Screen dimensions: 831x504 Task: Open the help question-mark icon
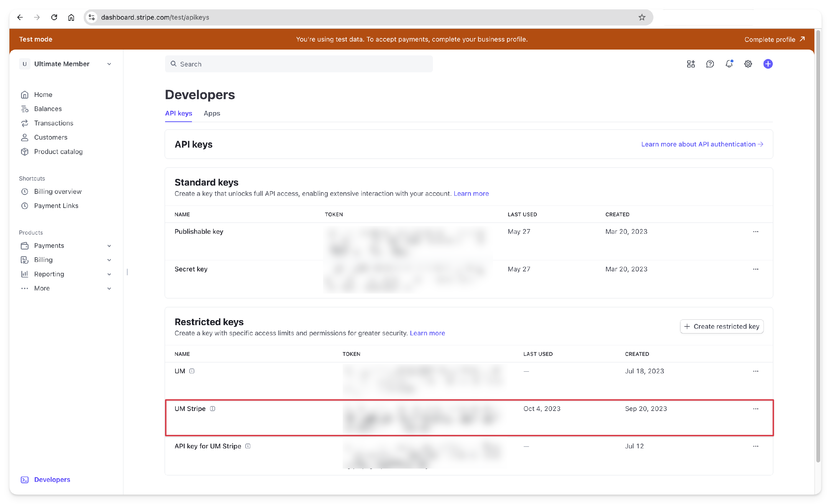point(710,64)
